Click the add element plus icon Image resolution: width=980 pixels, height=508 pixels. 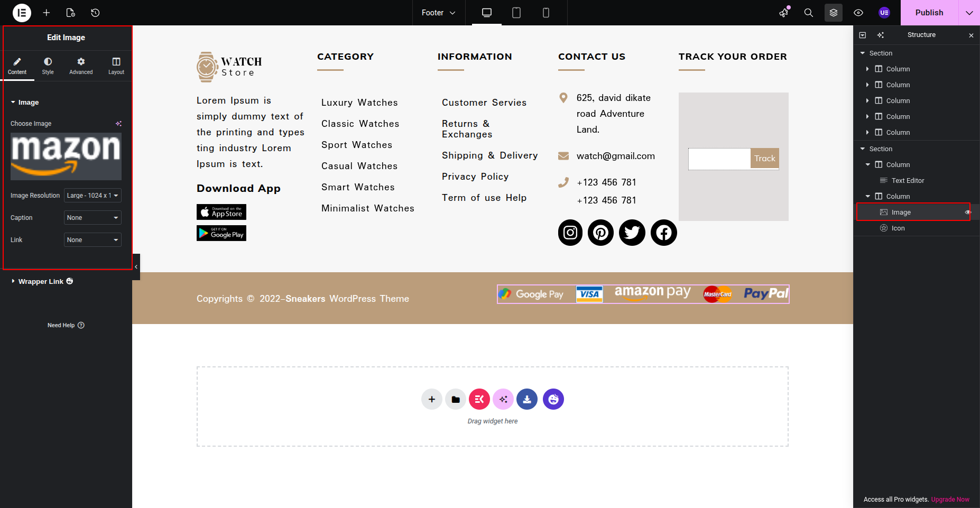pos(47,13)
